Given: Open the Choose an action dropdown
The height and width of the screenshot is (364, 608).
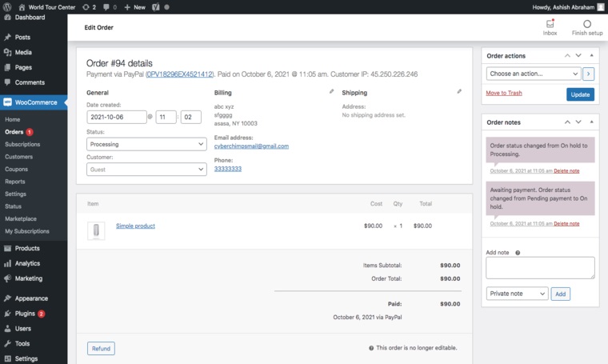Looking at the screenshot, I should (533, 74).
